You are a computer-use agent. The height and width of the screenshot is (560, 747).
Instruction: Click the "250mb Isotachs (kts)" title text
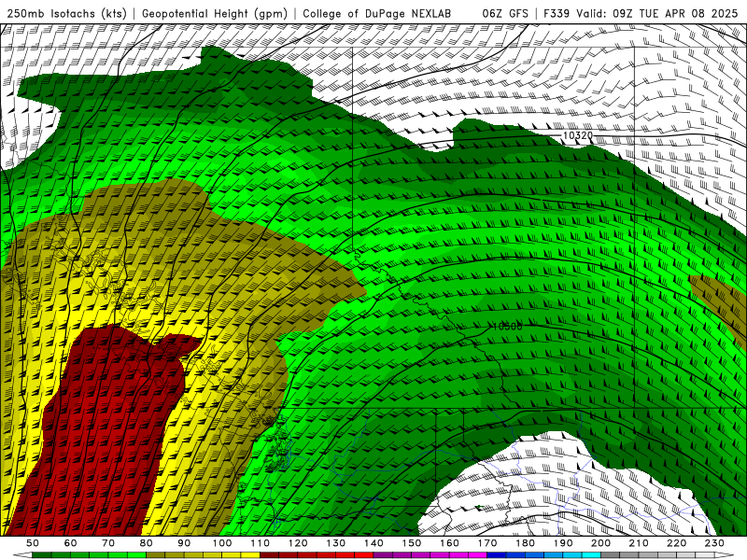(x=66, y=14)
